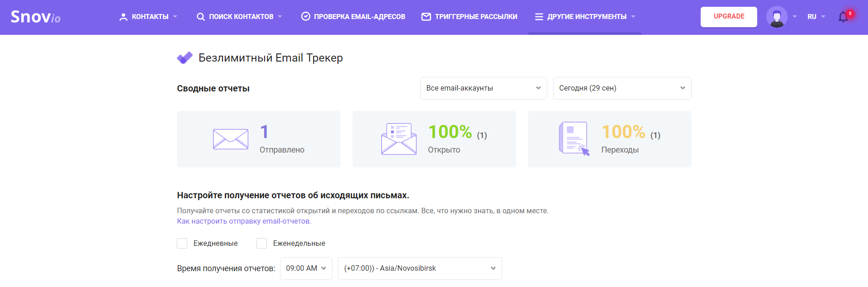
Task: Select the Asia/Novosibirsk timezone dropdown
Action: (419, 268)
